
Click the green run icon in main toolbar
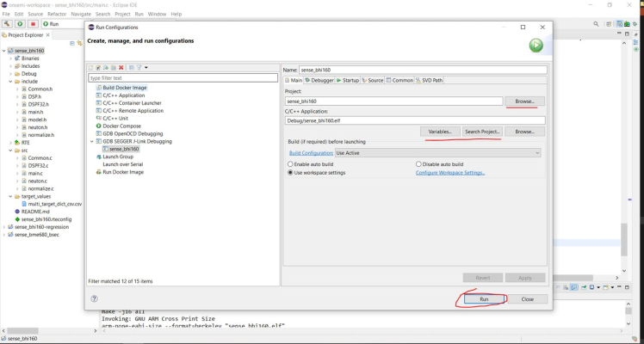coord(20,24)
